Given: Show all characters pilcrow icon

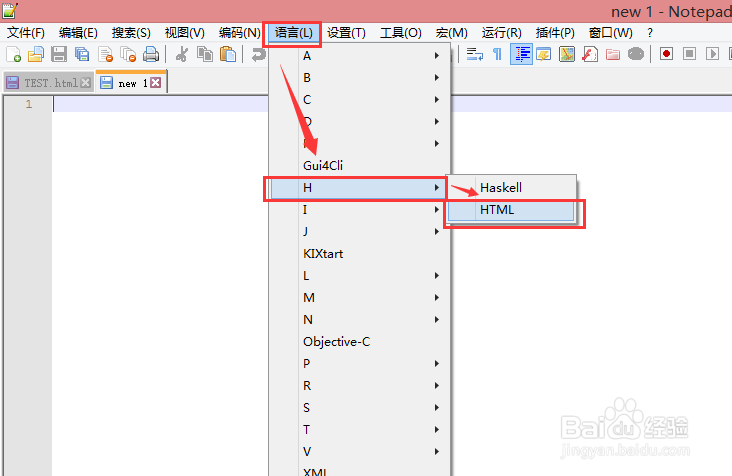Looking at the screenshot, I should tap(498, 55).
